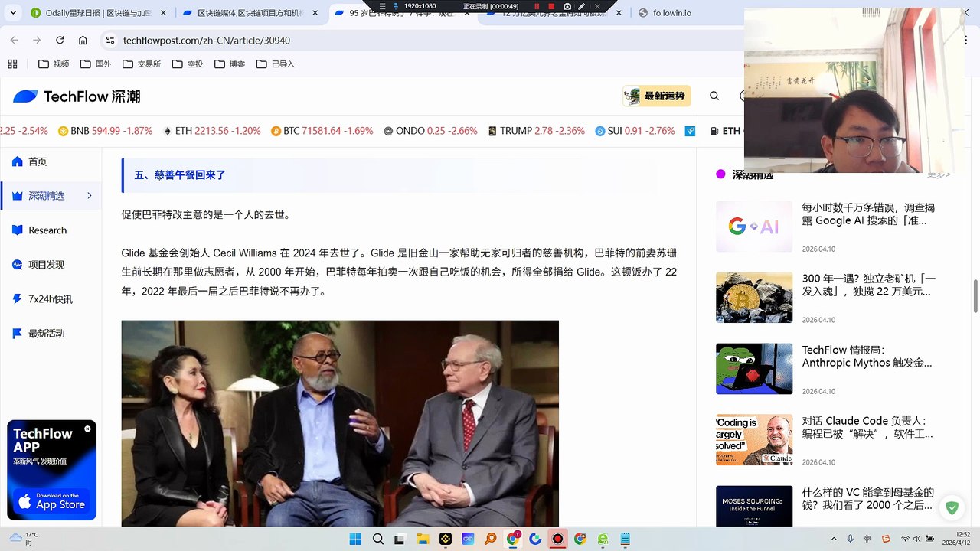This screenshot has width=980, height=551.
Task: Open Task View in taskbar
Action: click(400, 540)
